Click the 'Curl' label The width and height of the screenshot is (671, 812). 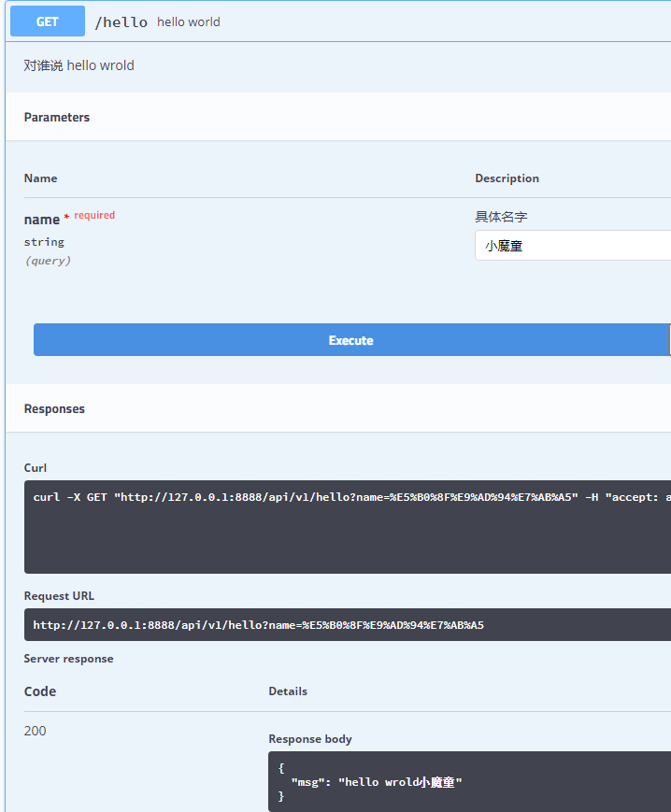pos(36,467)
